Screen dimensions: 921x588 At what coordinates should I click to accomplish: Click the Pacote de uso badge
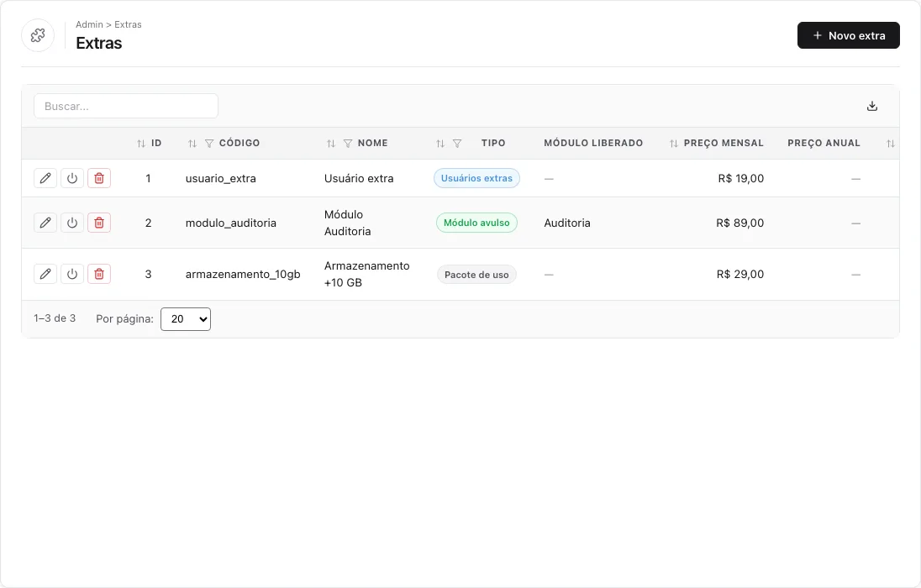pos(476,275)
